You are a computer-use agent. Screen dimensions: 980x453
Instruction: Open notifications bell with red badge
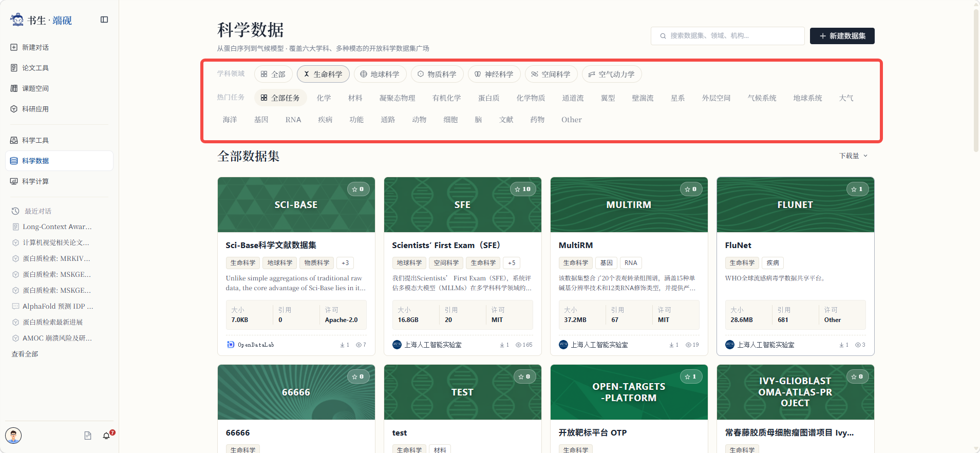106,436
